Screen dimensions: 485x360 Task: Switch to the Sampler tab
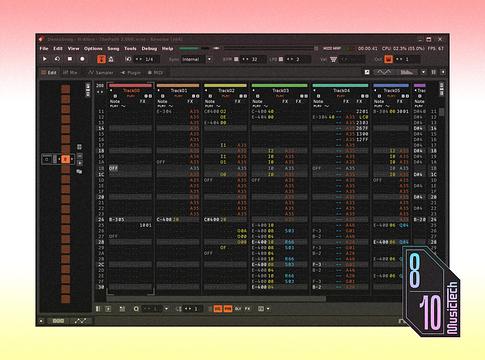pos(101,72)
